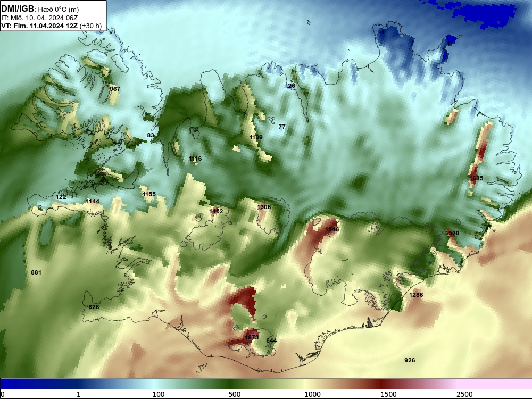Click the map value 83
This screenshot has width=532, height=399.
pos(151,135)
